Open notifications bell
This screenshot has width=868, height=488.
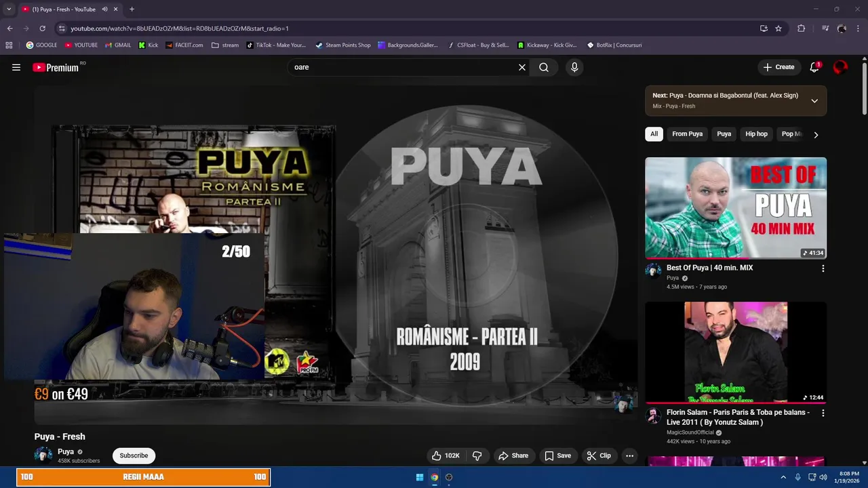(x=814, y=67)
